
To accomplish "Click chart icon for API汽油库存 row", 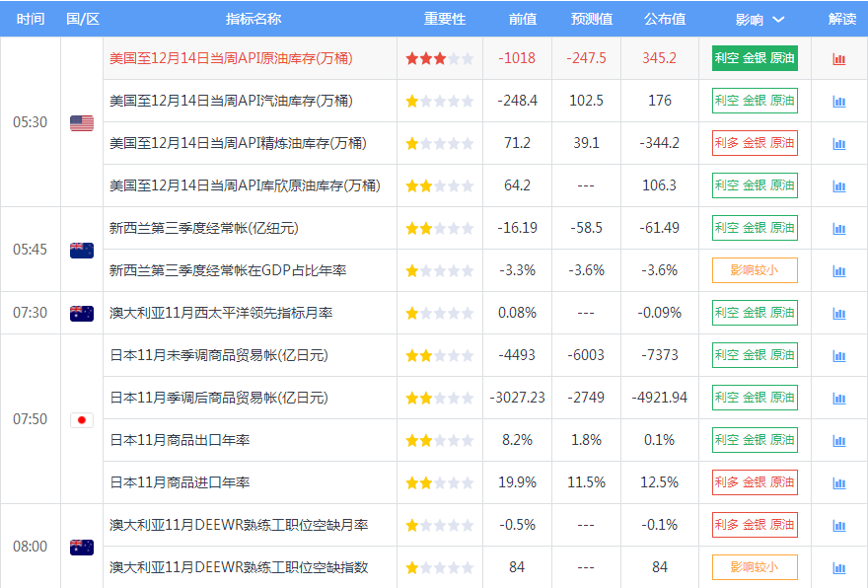I will coord(839,102).
